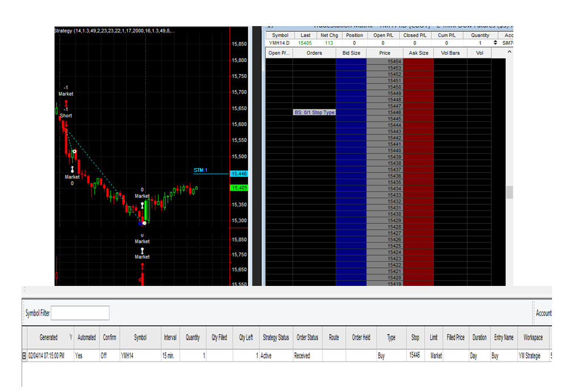Click the Qty Left column header
577x392 pixels.
coord(246,338)
